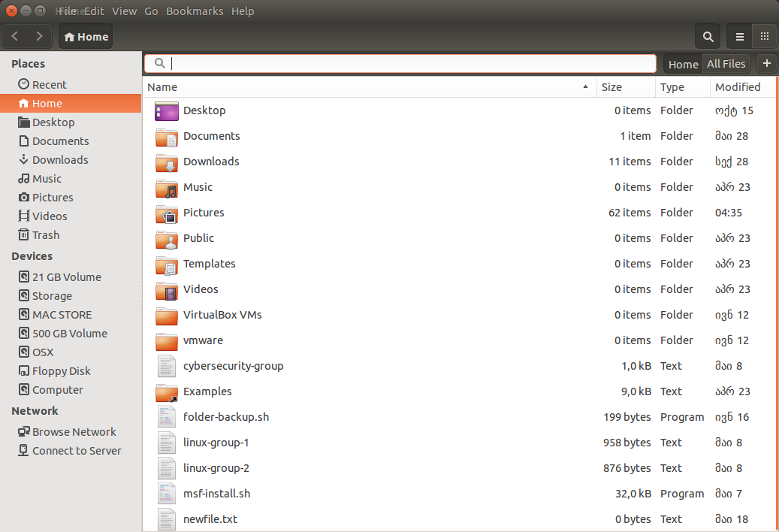This screenshot has width=779, height=532.
Task: Select the newfile.txt file
Action: coord(459,519)
